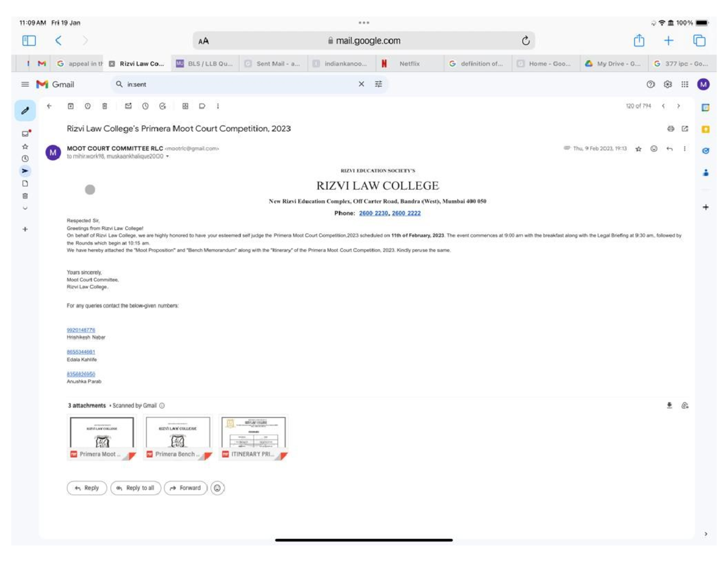The width and height of the screenshot is (728, 562).
Task: Open Gmail settings gear
Action: pos(668,84)
